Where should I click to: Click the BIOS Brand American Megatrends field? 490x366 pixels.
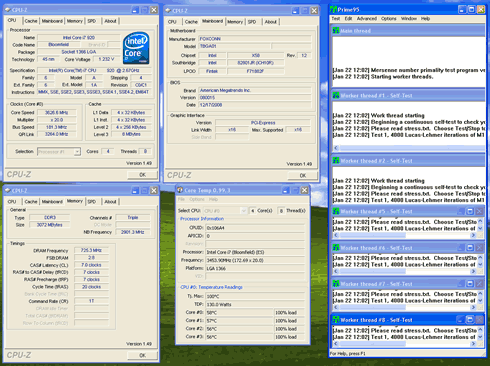[x=255, y=90]
